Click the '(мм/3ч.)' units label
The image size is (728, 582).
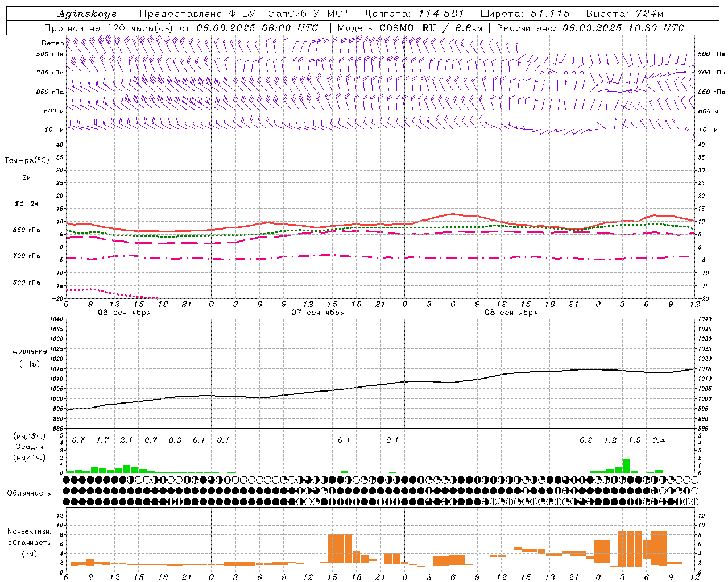point(29,436)
